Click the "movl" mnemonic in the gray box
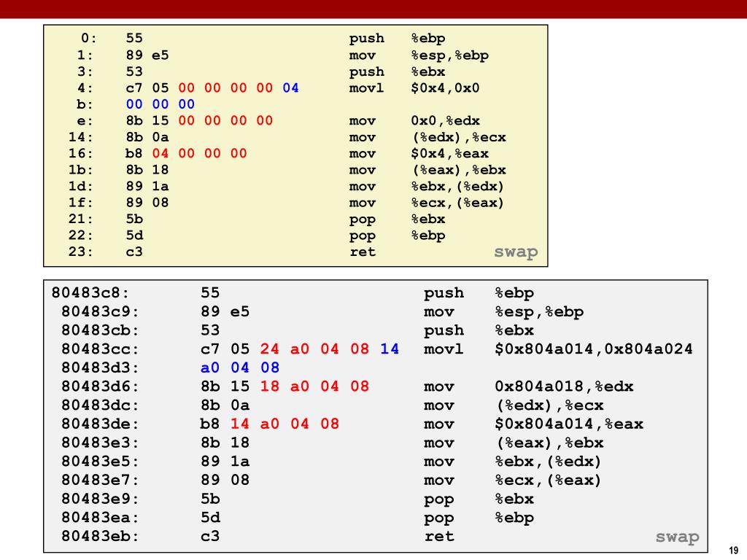747x560 pixels. [x=444, y=349]
